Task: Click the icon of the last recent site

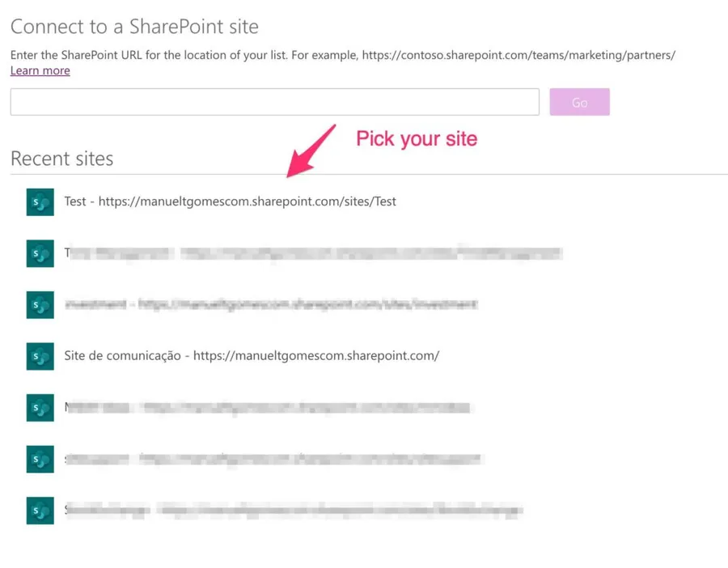Action: [x=40, y=511]
